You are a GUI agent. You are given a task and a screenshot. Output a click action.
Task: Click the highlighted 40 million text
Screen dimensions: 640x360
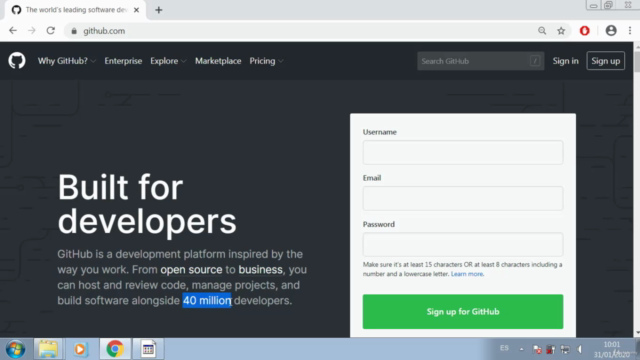(x=207, y=300)
